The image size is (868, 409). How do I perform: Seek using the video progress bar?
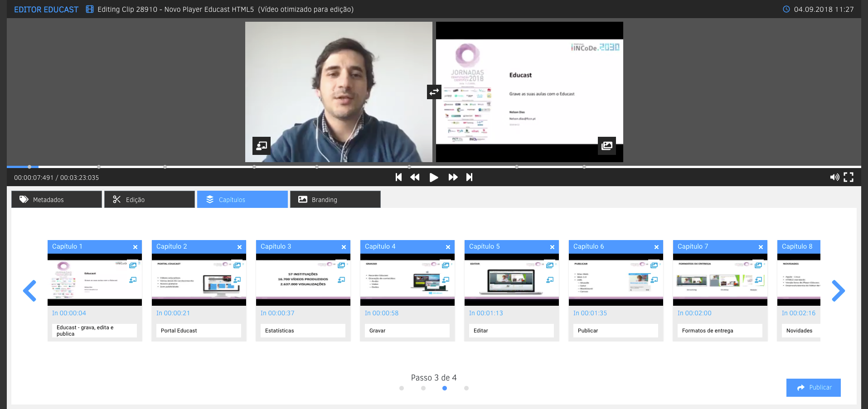coord(434,167)
